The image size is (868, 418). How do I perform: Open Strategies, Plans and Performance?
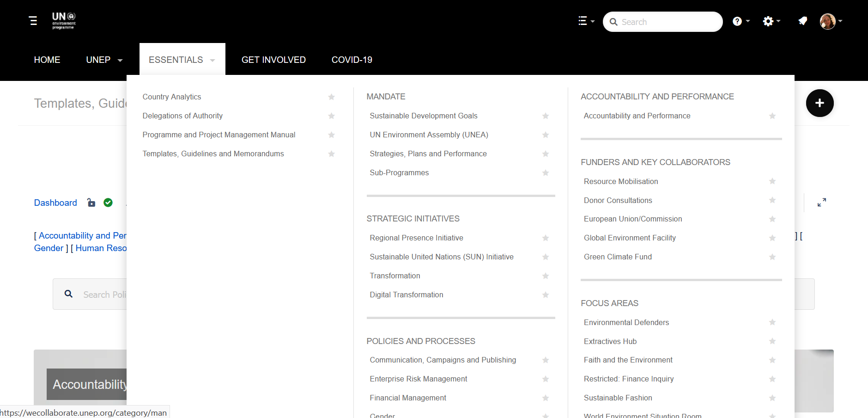(x=428, y=154)
